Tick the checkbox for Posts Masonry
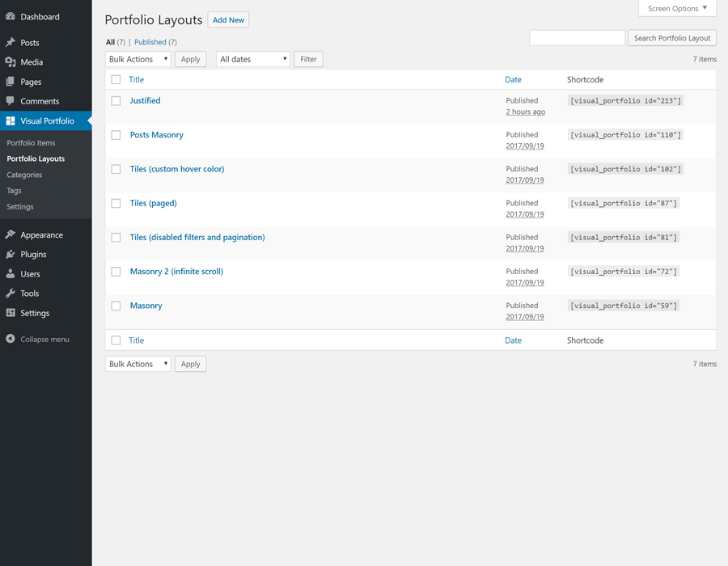Screen dimensions: 728x566 coord(116,135)
